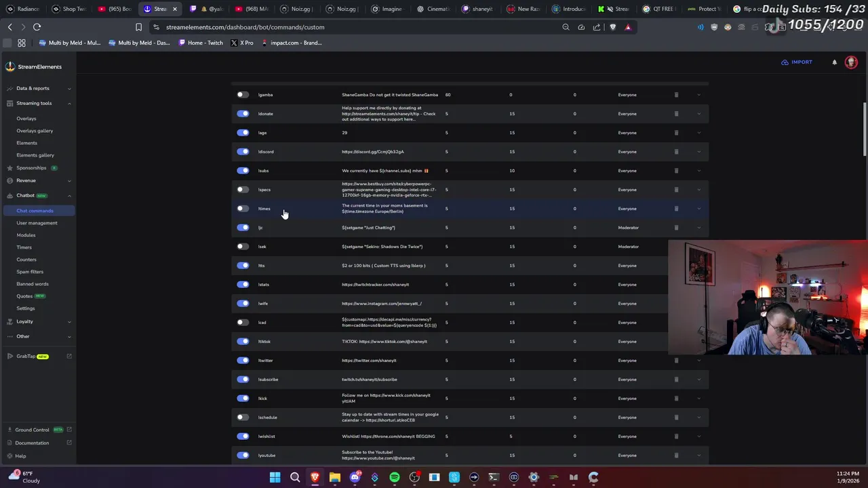Click the StreamElements logo
The image size is (868, 488).
34,66
